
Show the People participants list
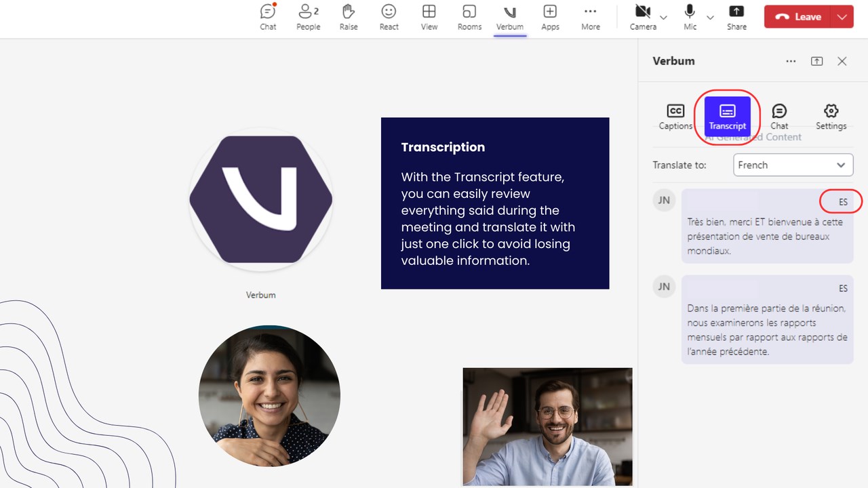(x=308, y=18)
